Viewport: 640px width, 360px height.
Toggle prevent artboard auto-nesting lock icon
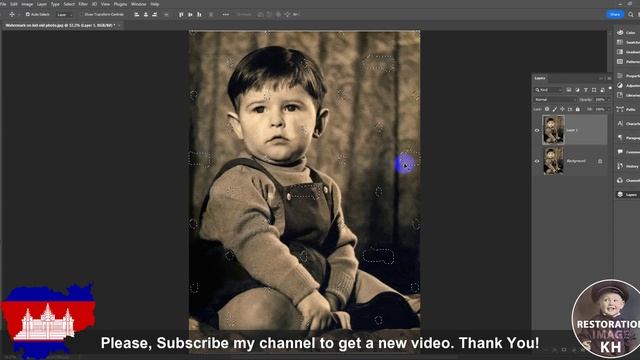tap(570, 109)
